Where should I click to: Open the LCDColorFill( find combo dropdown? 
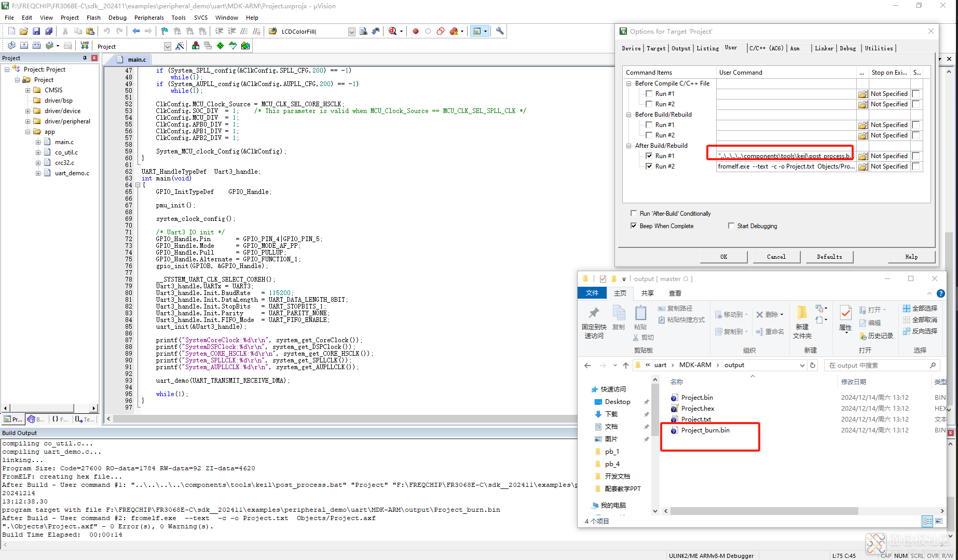pos(351,32)
